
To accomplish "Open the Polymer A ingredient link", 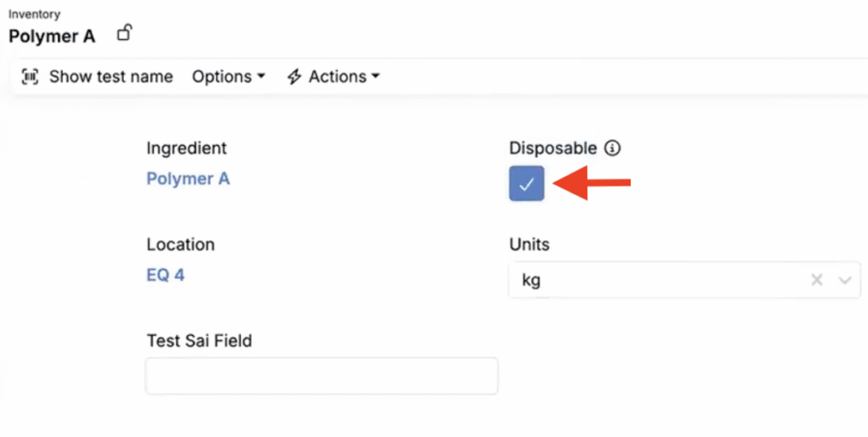I will click(x=187, y=179).
